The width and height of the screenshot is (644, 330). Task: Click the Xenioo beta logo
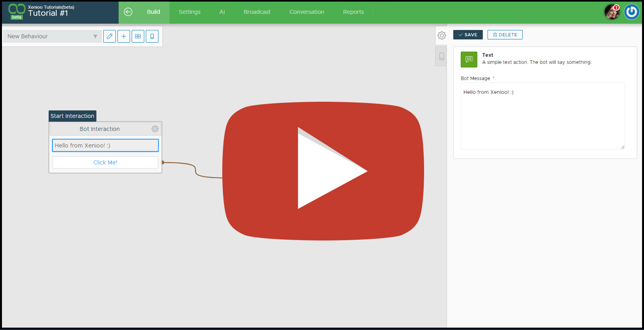pos(17,11)
